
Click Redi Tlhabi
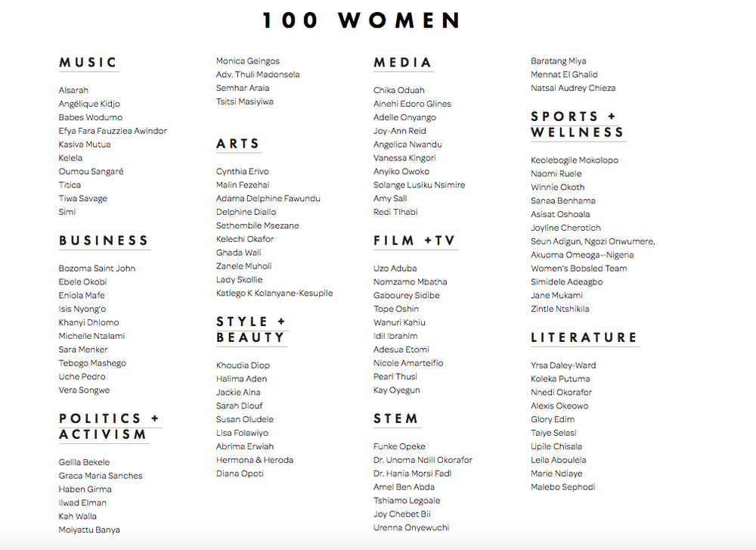395,212
